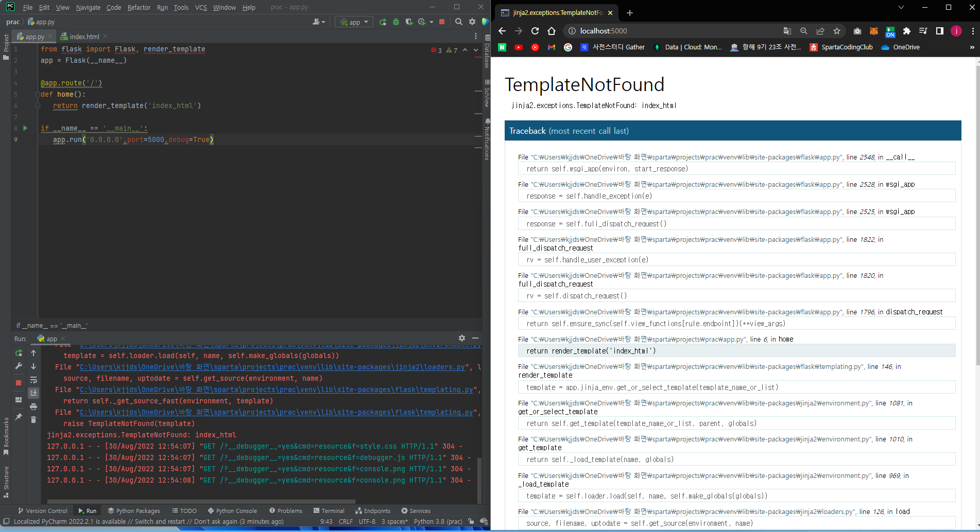Open Chrome profile avatar
The width and height of the screenshot is (980, 532).
pos(956,31)
